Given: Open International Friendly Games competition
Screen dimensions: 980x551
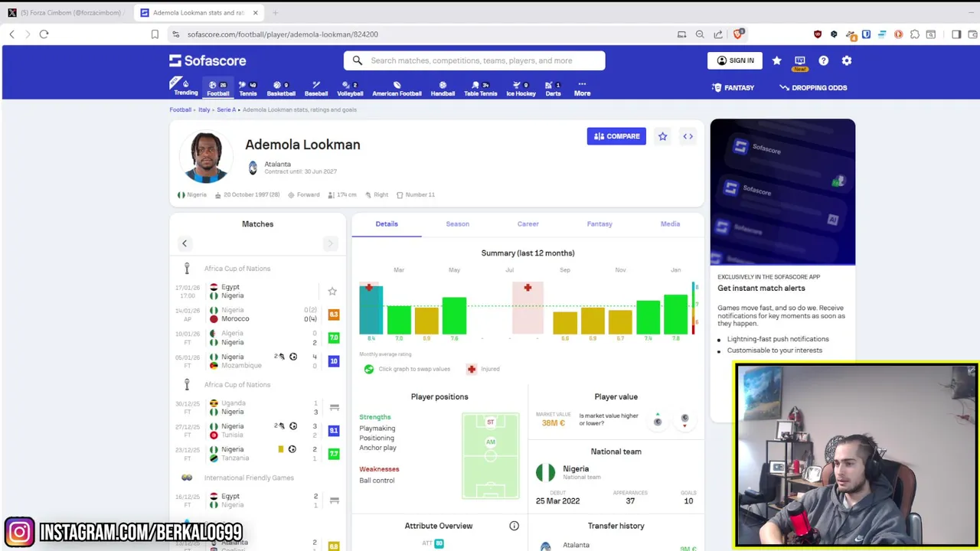Looking at the screenshot, I should (249, 478).
